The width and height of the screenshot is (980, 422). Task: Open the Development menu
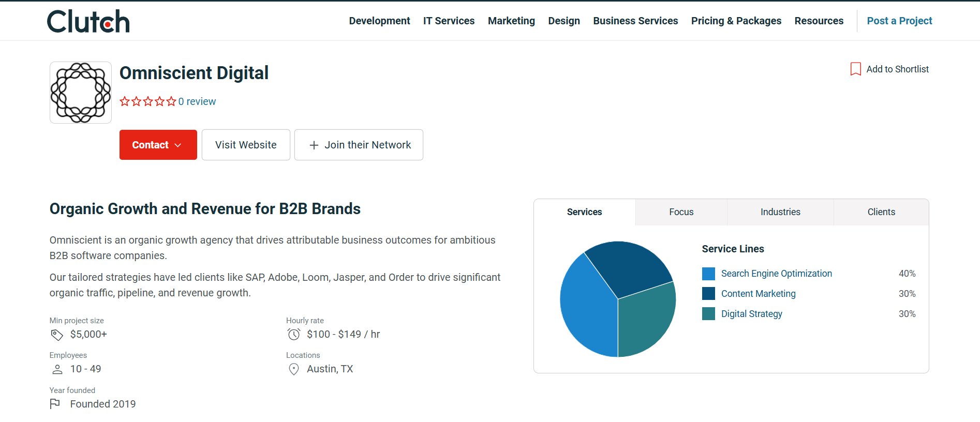click(x=379, y=21)
